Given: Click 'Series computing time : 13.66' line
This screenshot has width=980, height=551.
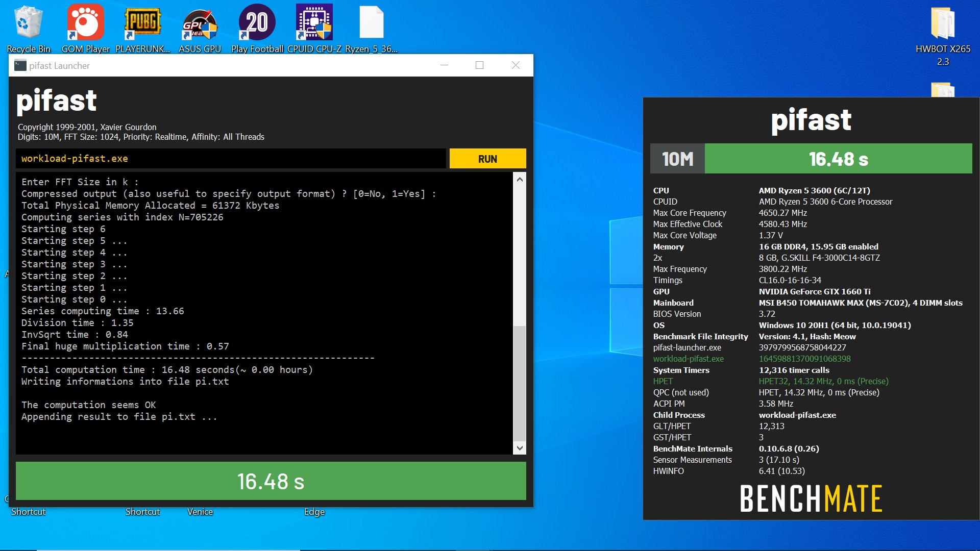Looking at the screenshot, I should (103, 311).
